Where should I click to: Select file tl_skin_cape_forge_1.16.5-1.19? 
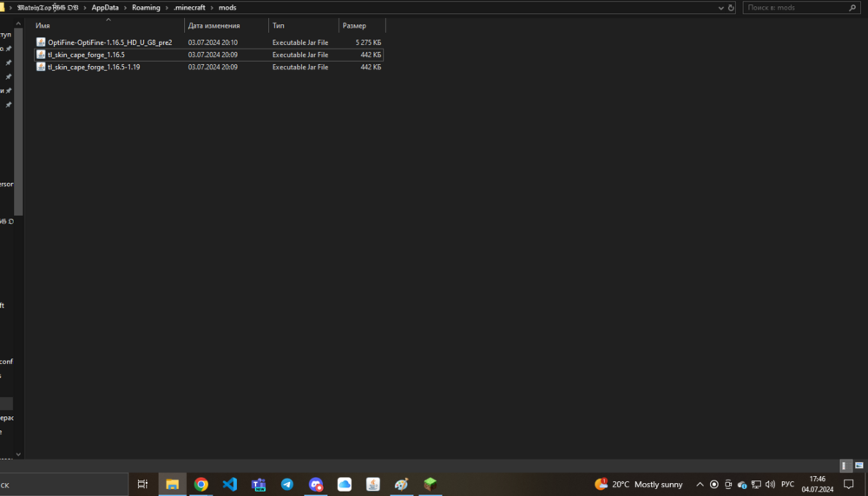[x=94, y=67]
